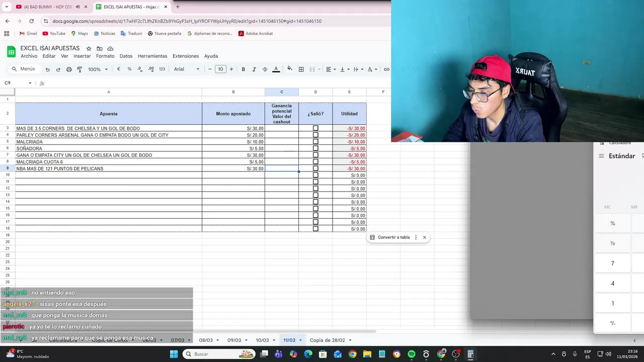The height and width of the screenshot is (362, 644).
Task: Open the name box dropdown next to C9
Action: pos(30,83)
